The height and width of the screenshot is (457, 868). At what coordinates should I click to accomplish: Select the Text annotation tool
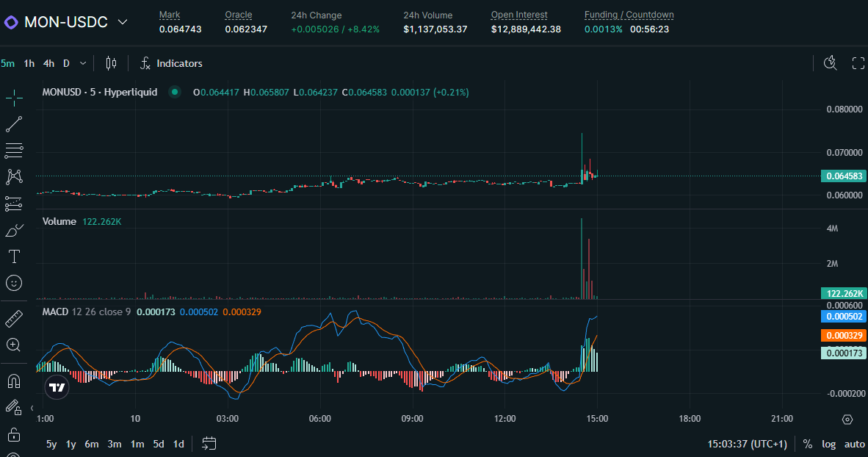click(14, 256)
